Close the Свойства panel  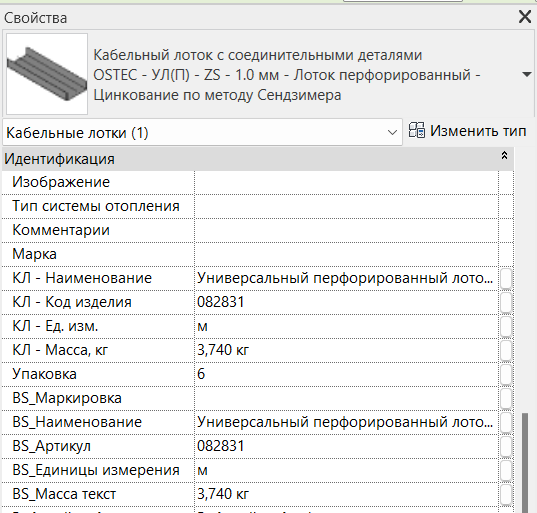pos(525,16)
